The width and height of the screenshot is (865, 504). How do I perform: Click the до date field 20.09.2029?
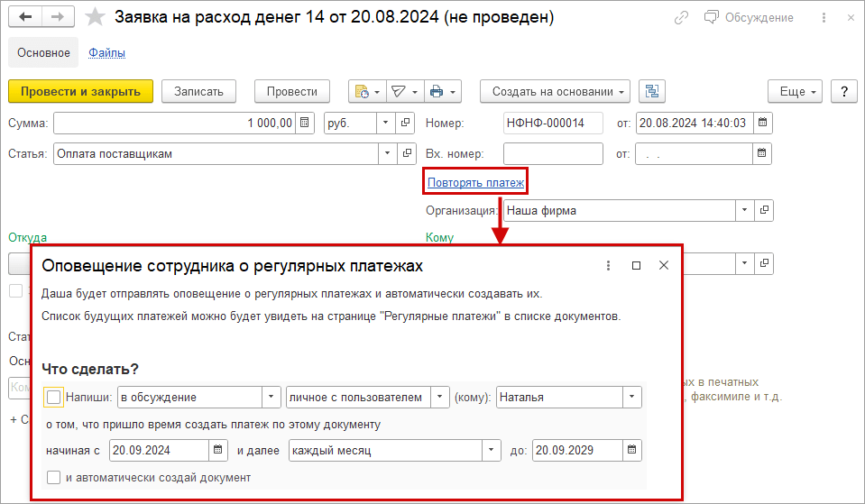(x=577, y=451)
